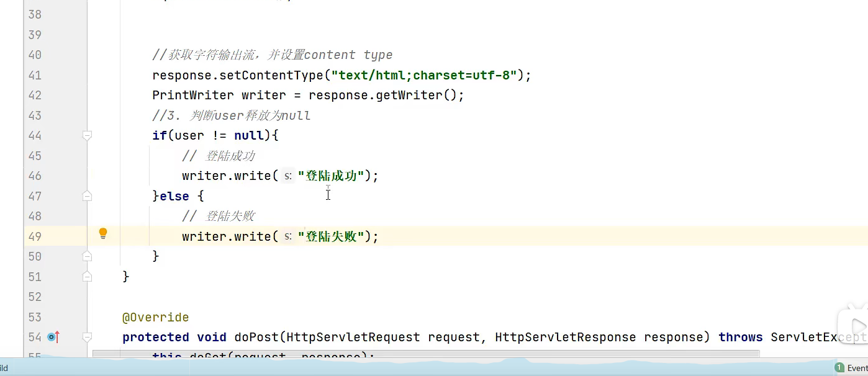Click the @Override annotation on line 53
Viewport: 868px width, 376px height.
[x=156, y=317]
